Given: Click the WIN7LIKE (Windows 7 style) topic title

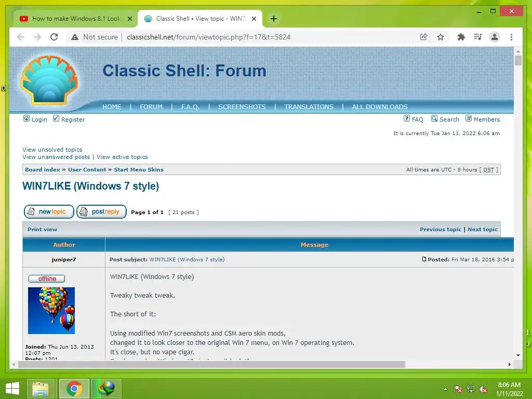Looking at the screenshot, I should coord(90,186).
